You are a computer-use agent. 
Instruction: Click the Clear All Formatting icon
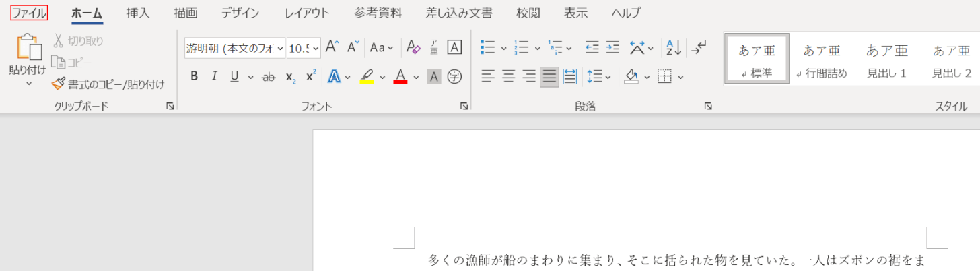[412, 48]
